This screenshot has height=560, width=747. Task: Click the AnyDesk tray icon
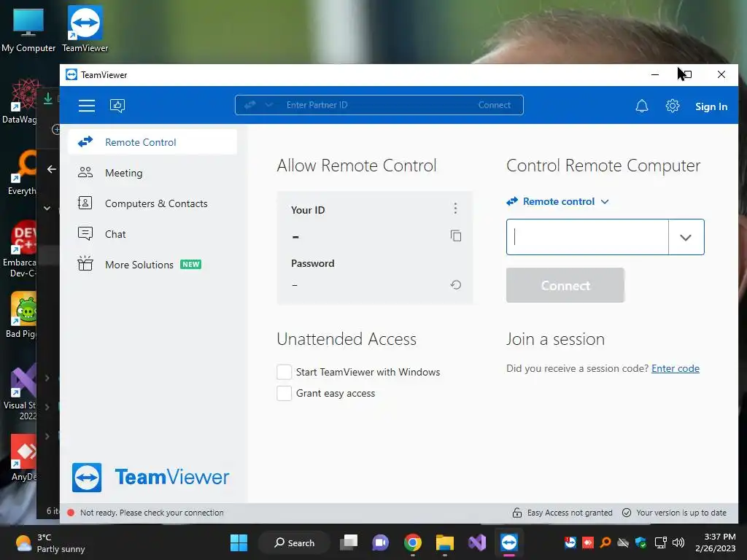(x=589, y=542)
